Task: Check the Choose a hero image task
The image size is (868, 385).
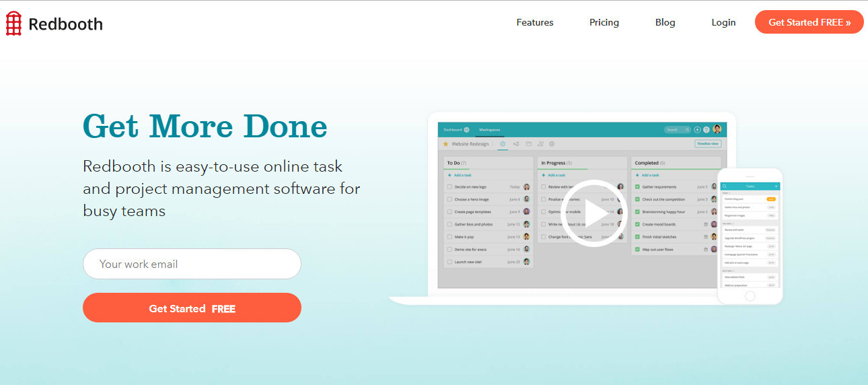Action: 449,199
